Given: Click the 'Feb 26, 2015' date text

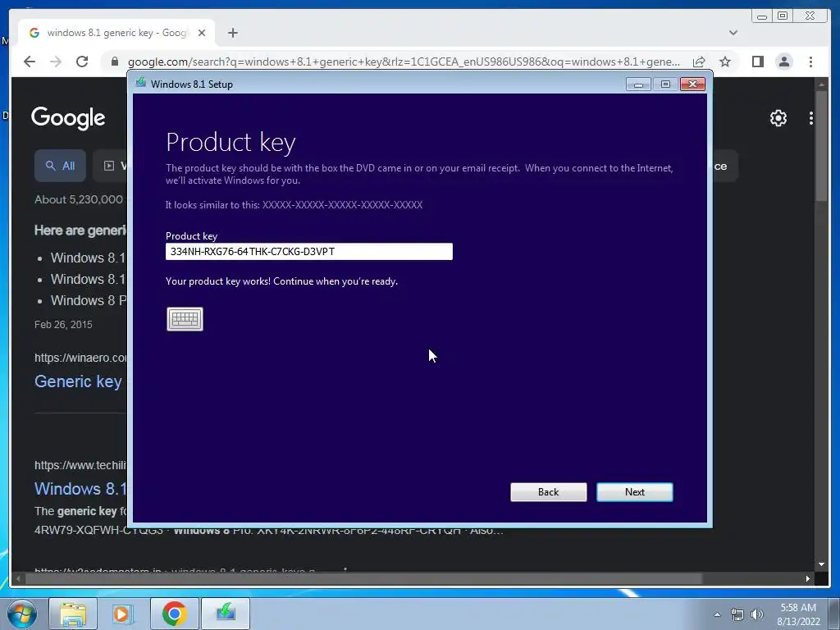Looking at the screenshot, I should tap(63, 325).
